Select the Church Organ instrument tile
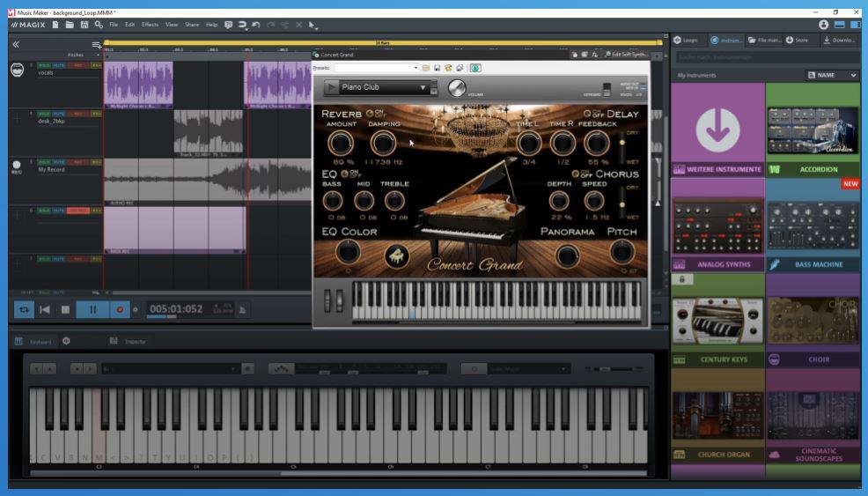 [718, 416]
